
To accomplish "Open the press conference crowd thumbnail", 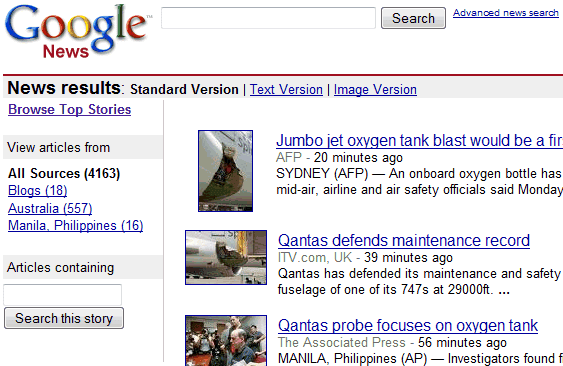I will tap(226, 340).
